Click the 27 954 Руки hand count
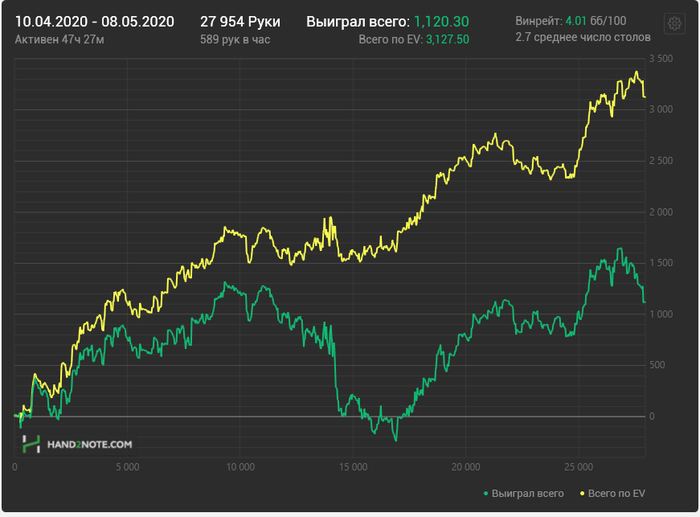700x517 pixels. tap(240, 22)
